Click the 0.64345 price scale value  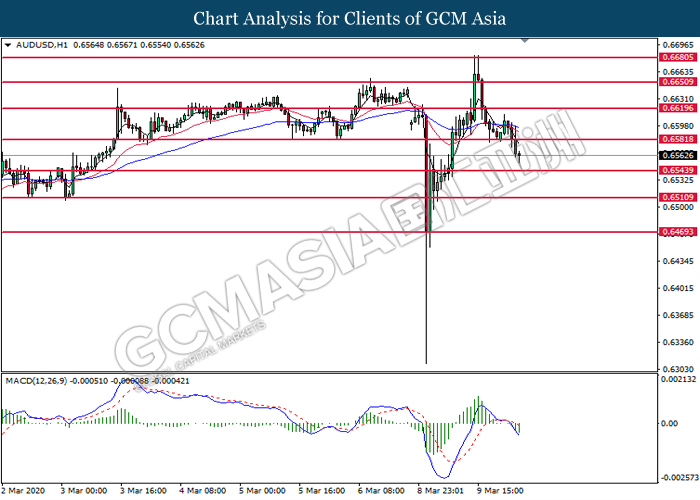pos(679,261)
